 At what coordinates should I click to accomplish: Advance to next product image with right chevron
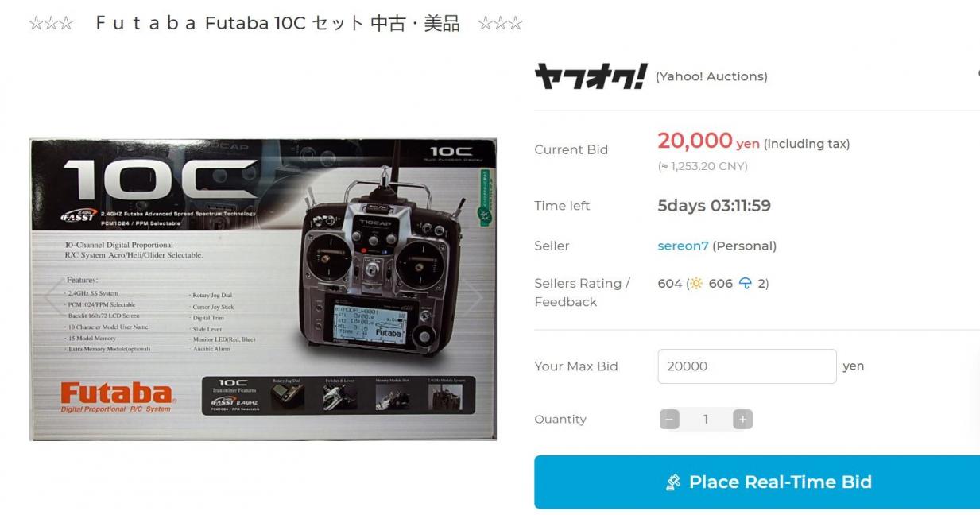tap(474, 297)
